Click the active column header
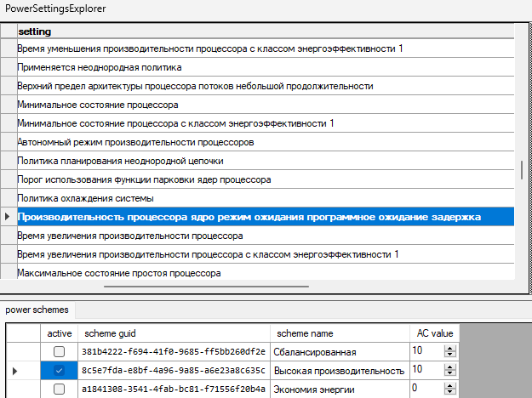The image size is (532, 398). click(x=60, y=333)
